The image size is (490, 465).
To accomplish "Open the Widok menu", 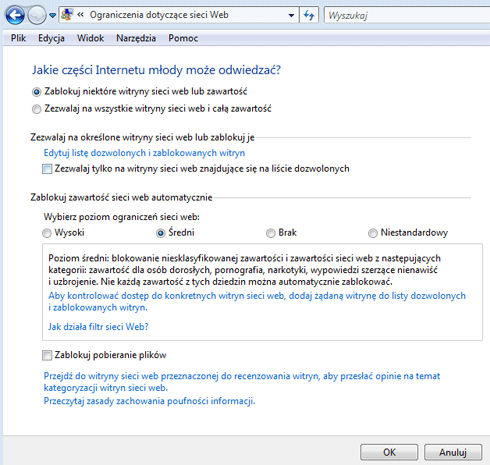I will point(90,38).
